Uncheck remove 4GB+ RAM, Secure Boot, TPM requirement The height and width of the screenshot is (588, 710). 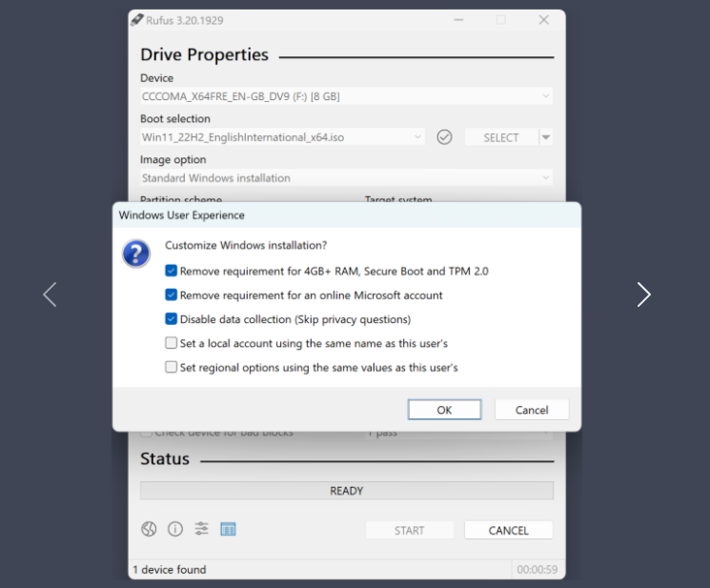pyautogui.click(x=171, y=271)
